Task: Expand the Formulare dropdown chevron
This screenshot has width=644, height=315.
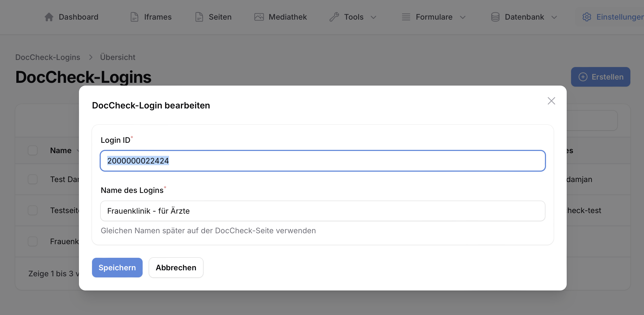Action: (463, 17)
